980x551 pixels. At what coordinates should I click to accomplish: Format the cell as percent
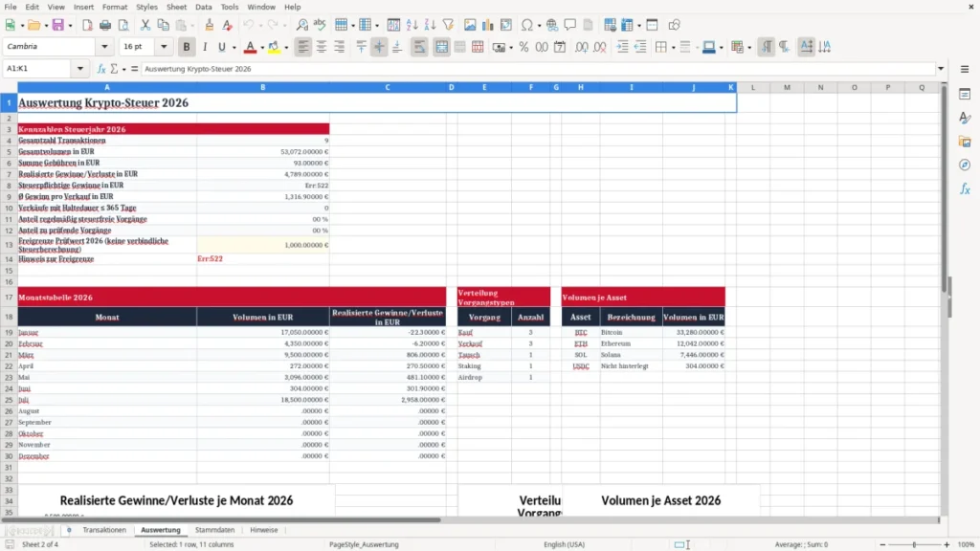coord(523,47)
